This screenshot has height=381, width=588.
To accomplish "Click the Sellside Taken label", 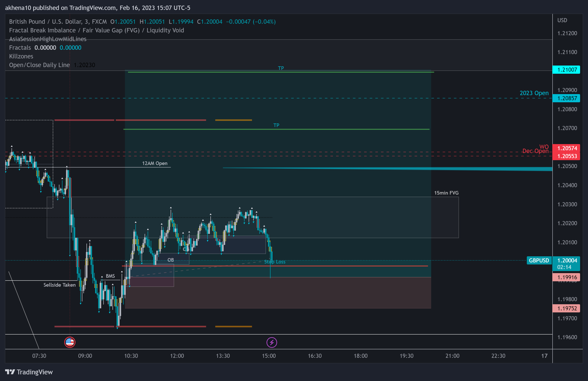I will tap(59, 285).
